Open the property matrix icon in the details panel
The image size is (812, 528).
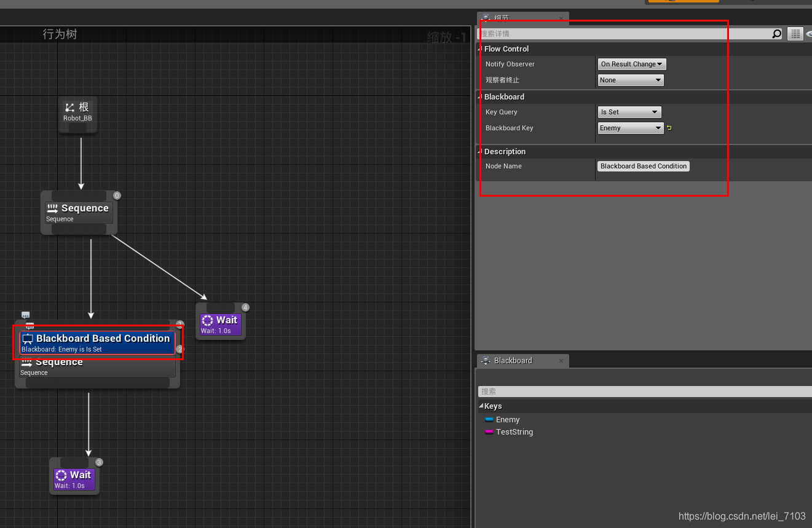point(795,34)
